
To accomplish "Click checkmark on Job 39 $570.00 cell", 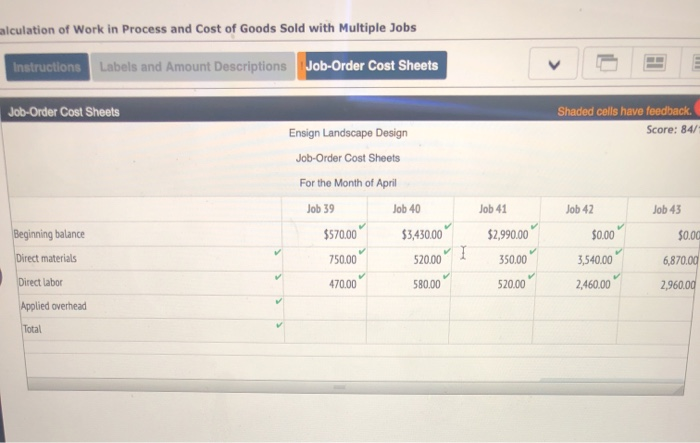I will pyautogui.click(x=362, y=226).
